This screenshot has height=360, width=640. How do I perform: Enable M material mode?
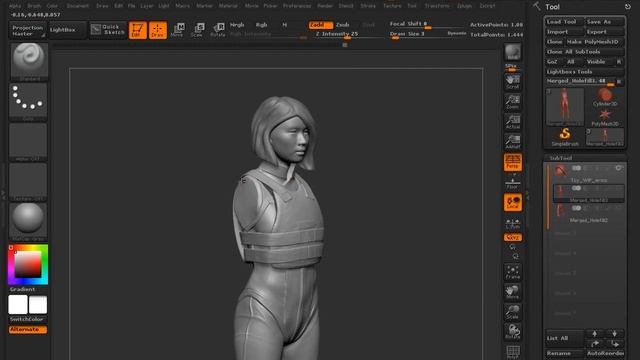pos(284,25)
